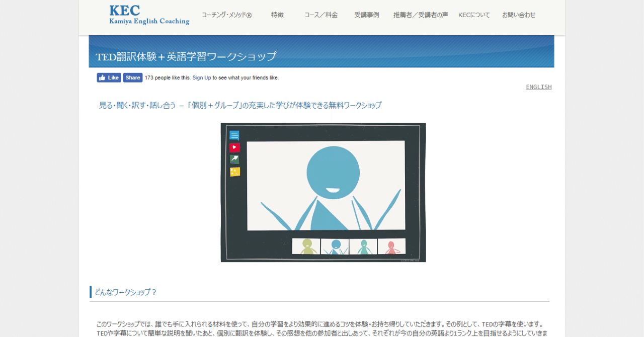This screenshot has height=337, width=644.
Task: Click the Sign Up link
Action: (202, 77)
